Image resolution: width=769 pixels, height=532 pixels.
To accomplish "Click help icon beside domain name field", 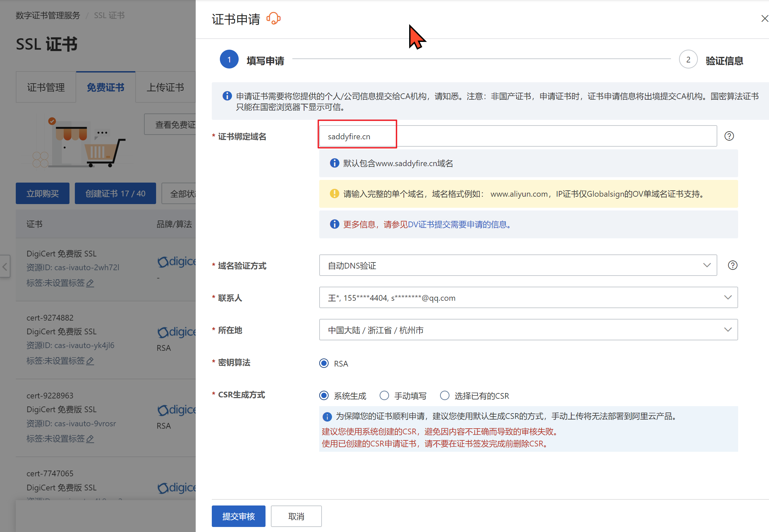I will point(729,136).
